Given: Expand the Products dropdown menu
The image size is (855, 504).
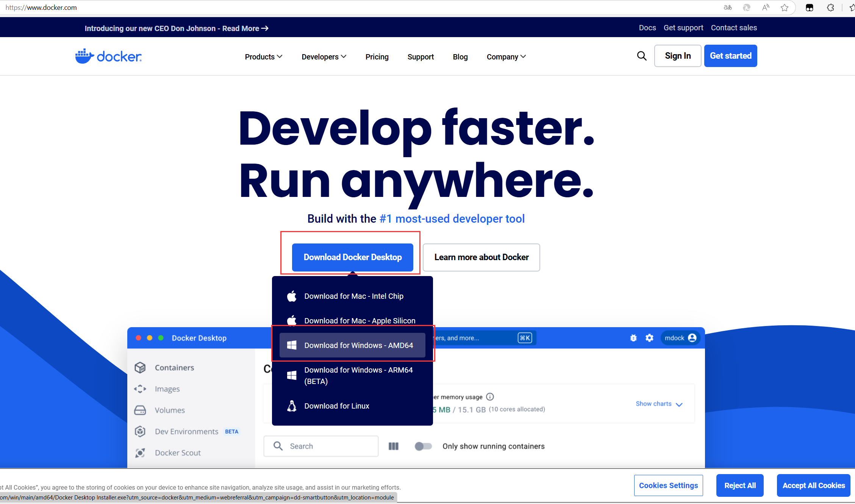Looking at the screenshot, I should click(x=264, y=57).
